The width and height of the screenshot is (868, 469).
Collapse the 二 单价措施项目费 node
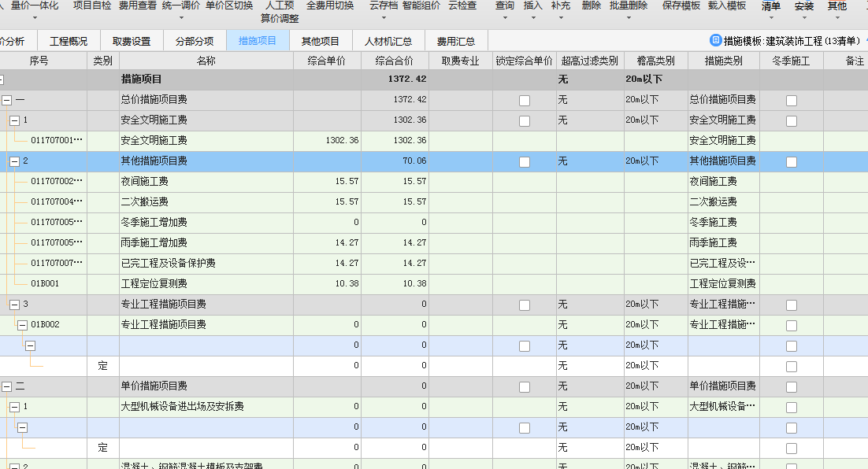(x=6, y=386)
